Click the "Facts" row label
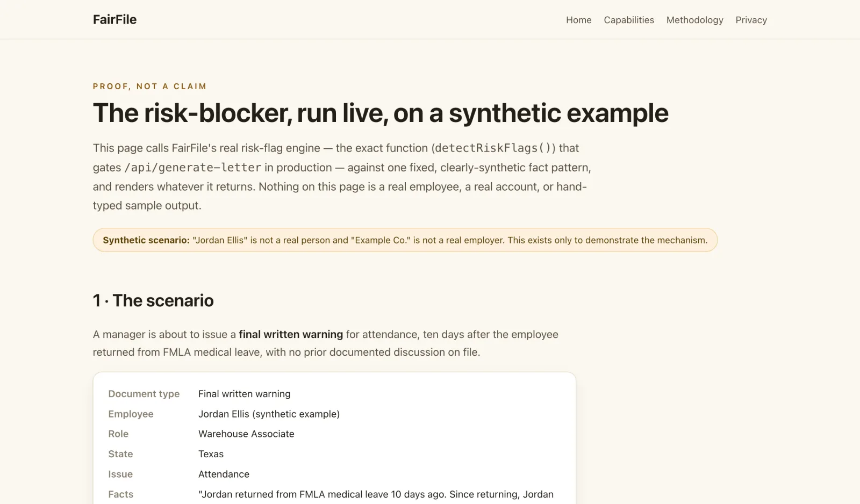 (121, 494)
